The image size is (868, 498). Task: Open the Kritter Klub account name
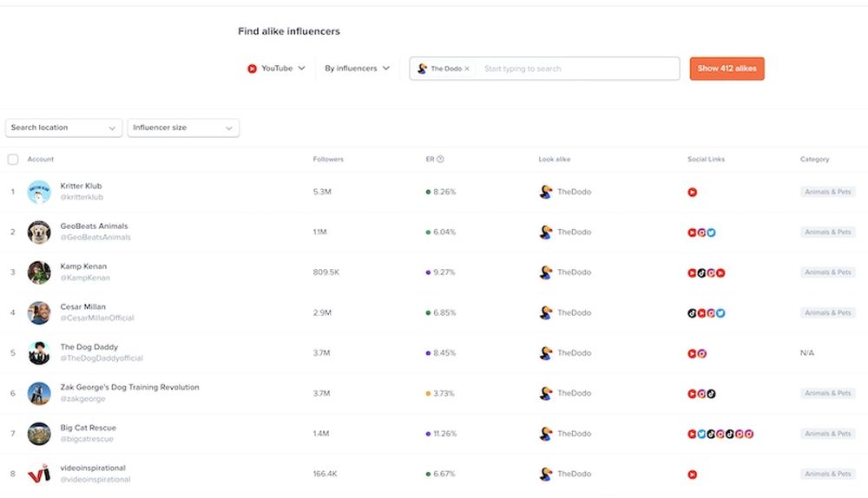81,186
